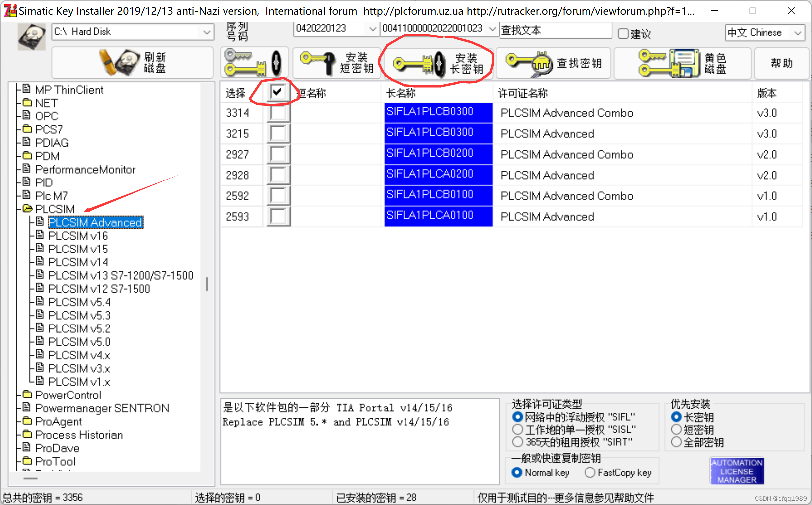
Task: Click the Refresh Disk (刷新磁盘) icon button
Action: [133, 63]
